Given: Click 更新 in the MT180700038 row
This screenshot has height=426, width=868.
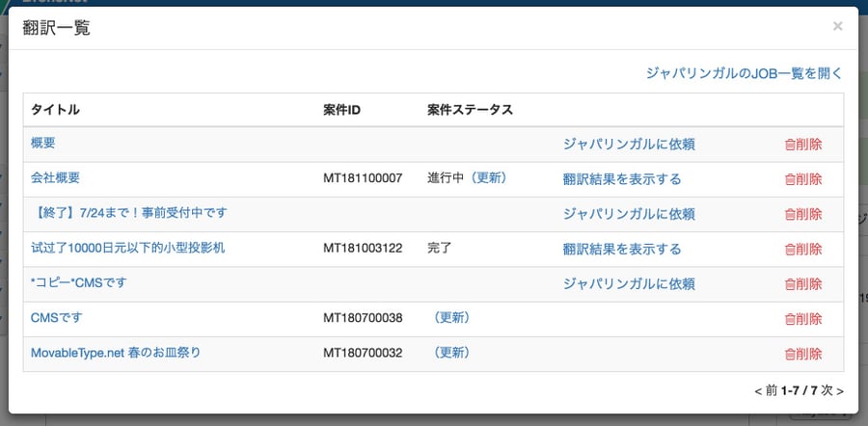Looking at the screenshot, I should point(451,317).
